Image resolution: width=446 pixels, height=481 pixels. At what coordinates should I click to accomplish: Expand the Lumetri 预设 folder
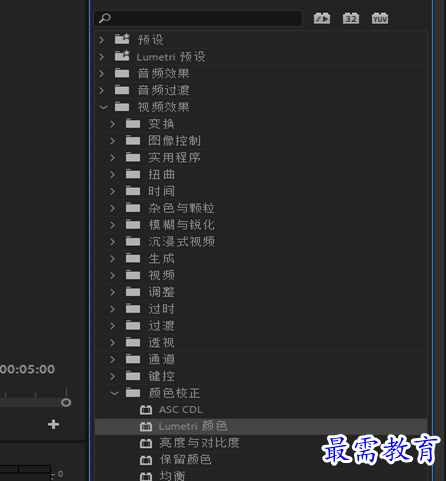[102, 57]
